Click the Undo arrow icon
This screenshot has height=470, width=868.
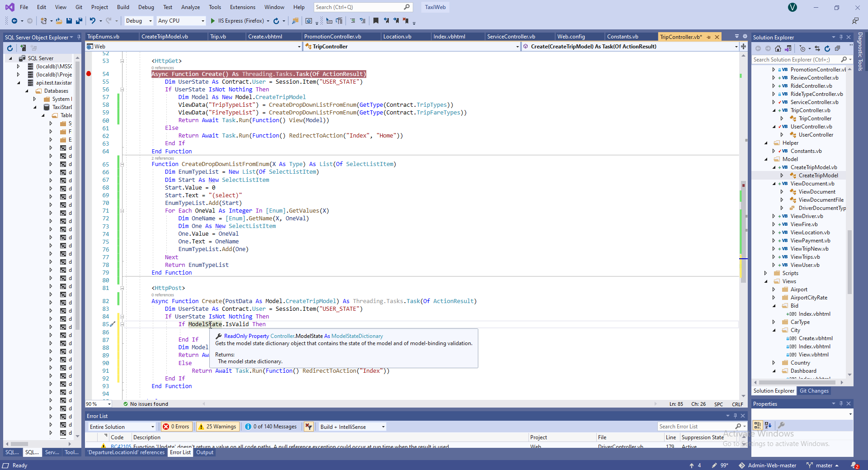[x=93, y=21]
